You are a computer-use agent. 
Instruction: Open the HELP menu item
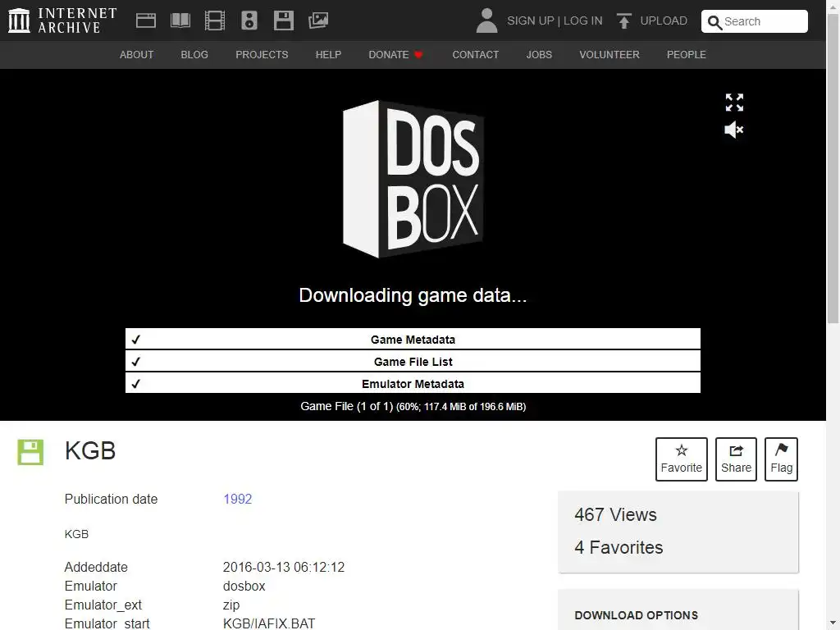328,55
